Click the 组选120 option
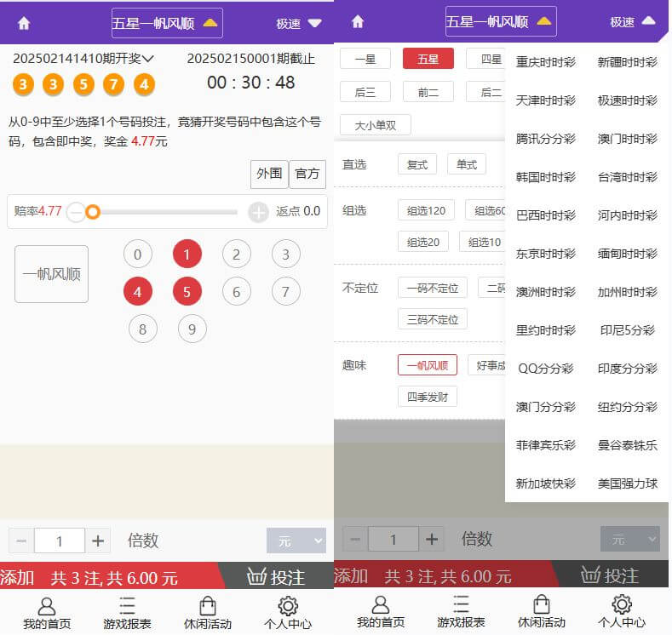Viewport: 672px width, 635px height. 426,210
